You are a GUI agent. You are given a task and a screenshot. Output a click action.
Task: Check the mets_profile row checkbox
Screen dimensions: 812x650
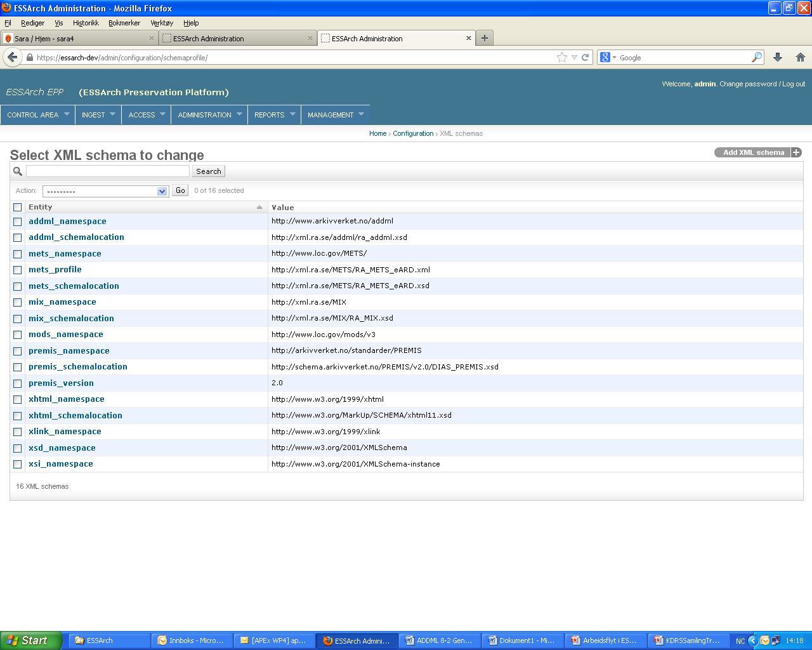tap(18, 270)
